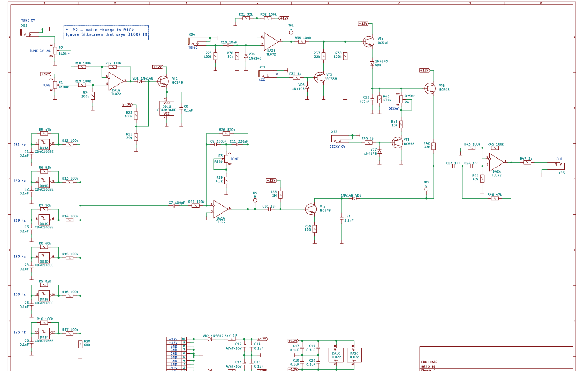Click the EDUHHAT2 title block text
Screen dimensions: 588x371
click(429, 362)
